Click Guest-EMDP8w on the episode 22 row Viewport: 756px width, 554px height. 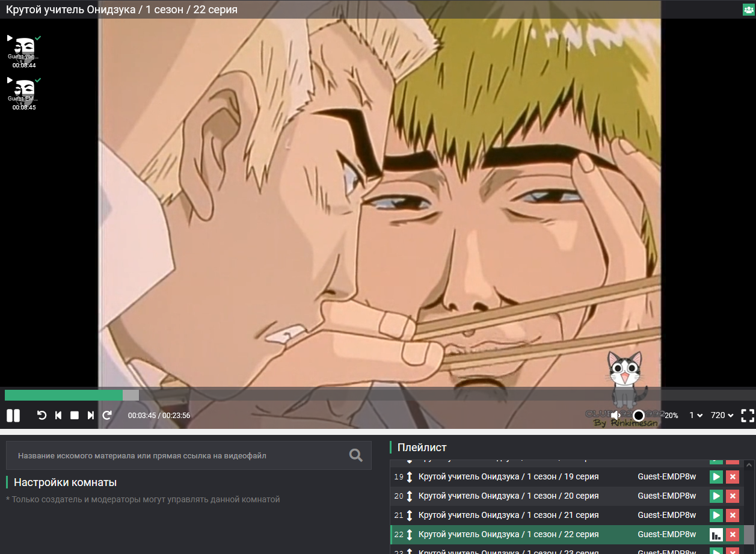tap(667, 535)
